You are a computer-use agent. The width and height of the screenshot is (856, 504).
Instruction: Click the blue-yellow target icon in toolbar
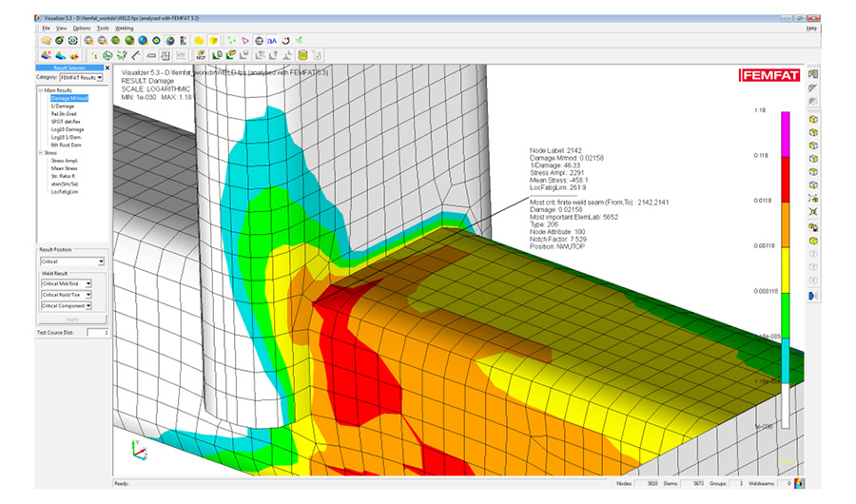tap(59, 40)
